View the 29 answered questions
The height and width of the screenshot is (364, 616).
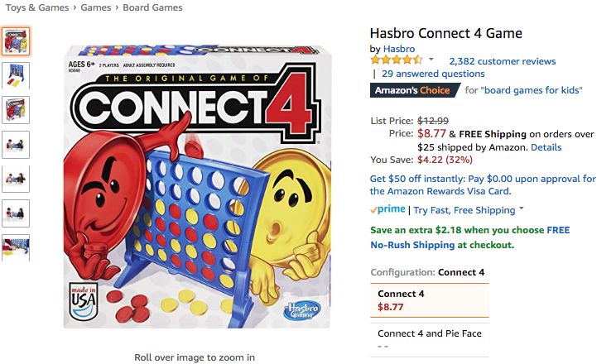point(433,74)
